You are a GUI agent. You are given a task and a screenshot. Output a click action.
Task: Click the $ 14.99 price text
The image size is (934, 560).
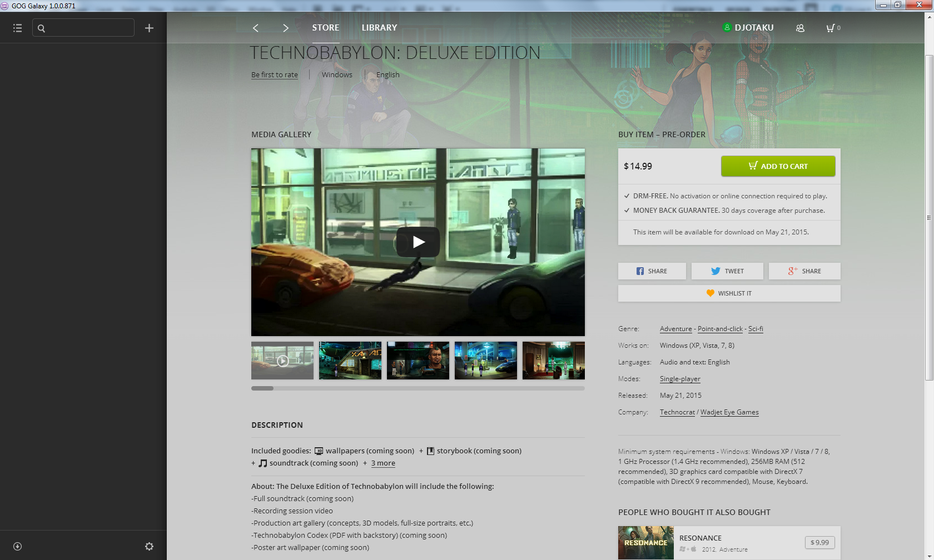(x=638, y=166)
